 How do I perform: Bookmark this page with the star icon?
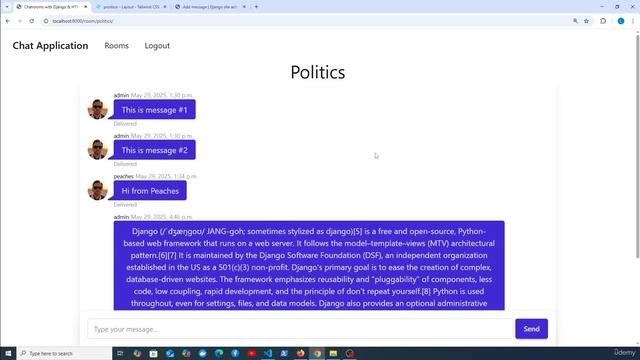point(587,21)
